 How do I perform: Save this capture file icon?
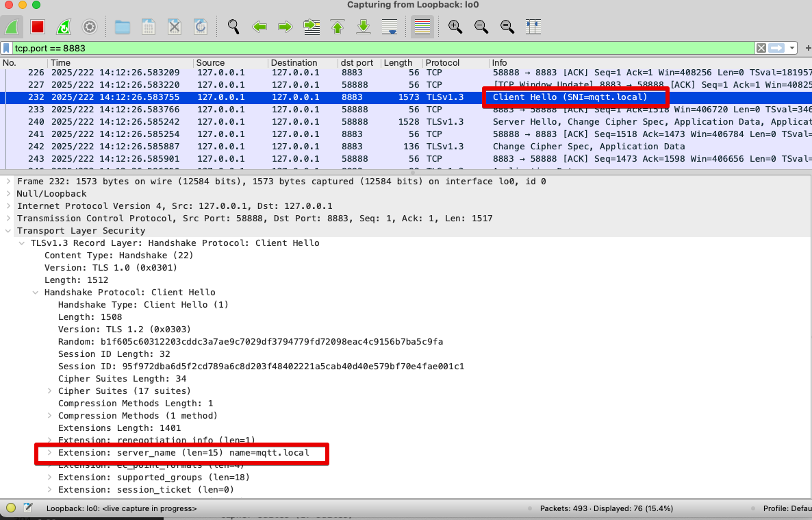(x=148, y=27)
